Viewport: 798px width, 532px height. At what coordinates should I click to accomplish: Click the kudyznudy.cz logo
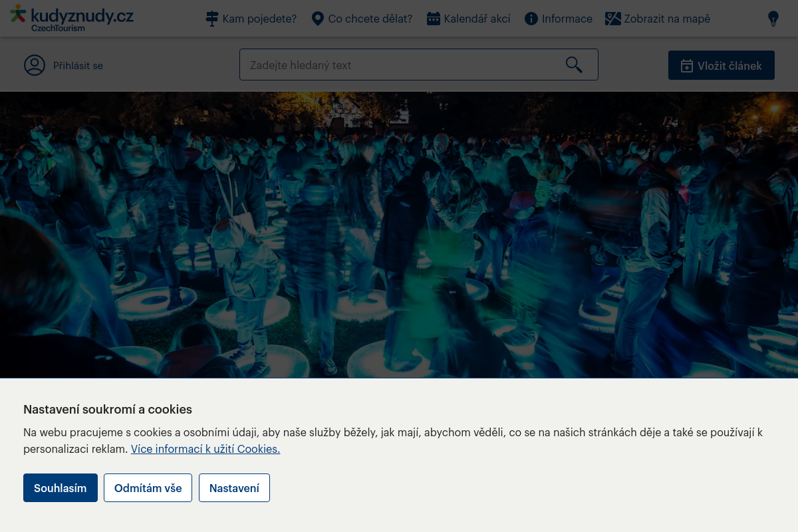(x=72, y=18)
